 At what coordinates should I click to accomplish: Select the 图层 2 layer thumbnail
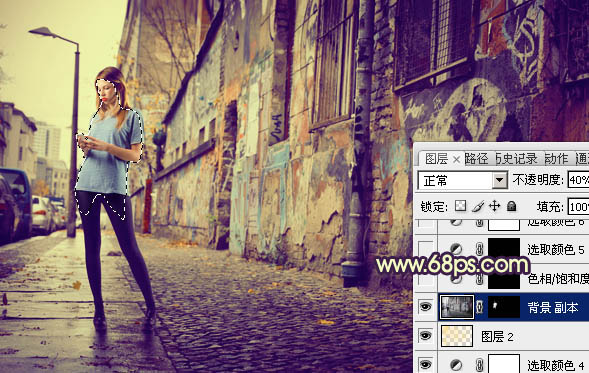pyautogui.click(x=457, y=335)
